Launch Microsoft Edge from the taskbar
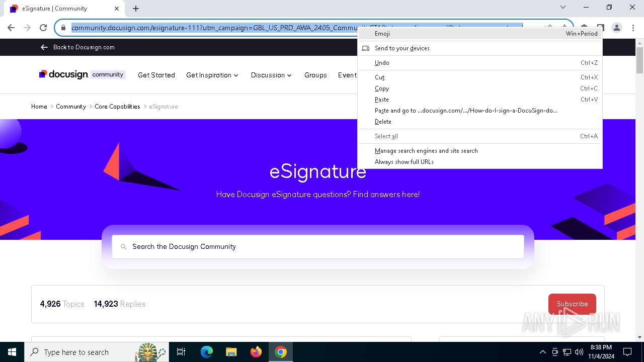This screenshot has height=362, width=644. tap(207, 352)
